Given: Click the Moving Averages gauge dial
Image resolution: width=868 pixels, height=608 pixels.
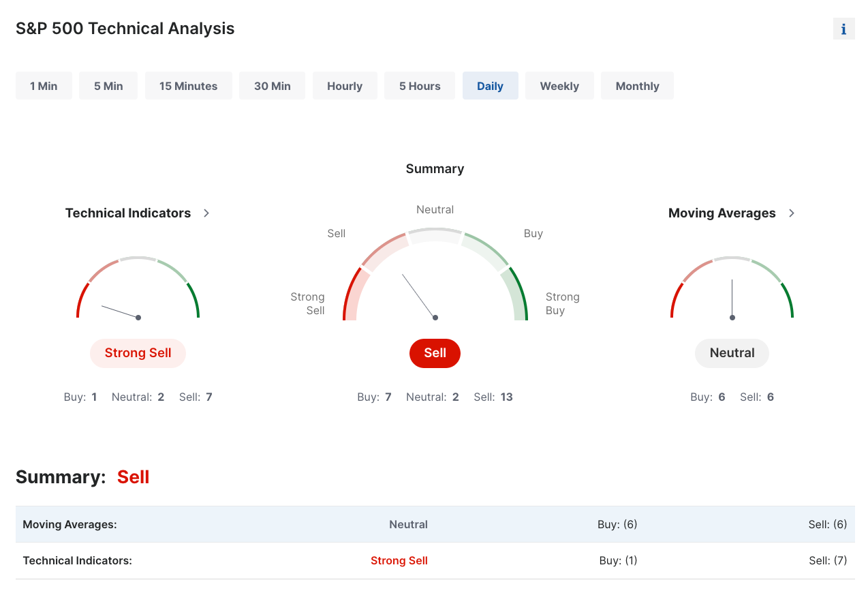Looking at the screenshot, I should click(732, 288).
